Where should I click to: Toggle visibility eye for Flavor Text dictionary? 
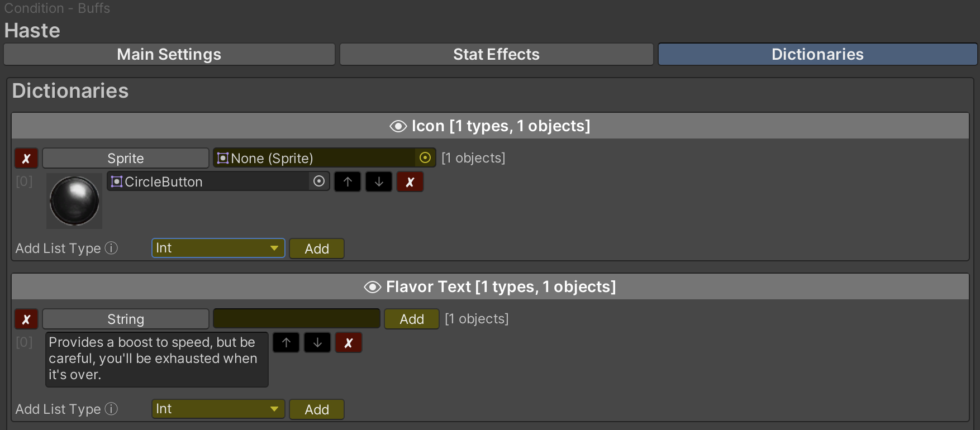(372, 287)
